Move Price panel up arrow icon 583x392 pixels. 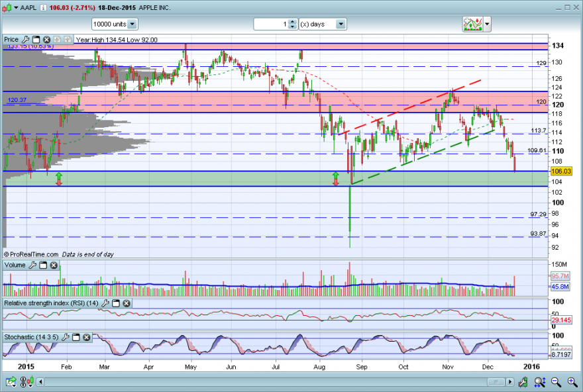pos(68,39)
